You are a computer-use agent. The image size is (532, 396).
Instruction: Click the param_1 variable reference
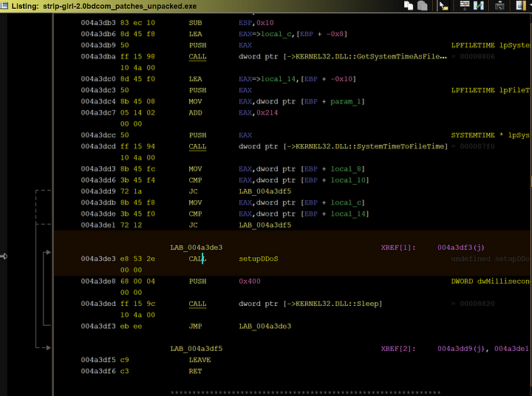pyautogui.click(x=346, y=101)
